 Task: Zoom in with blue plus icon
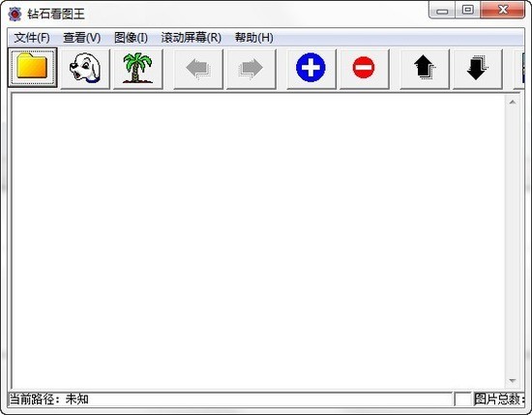coord(311,69)
